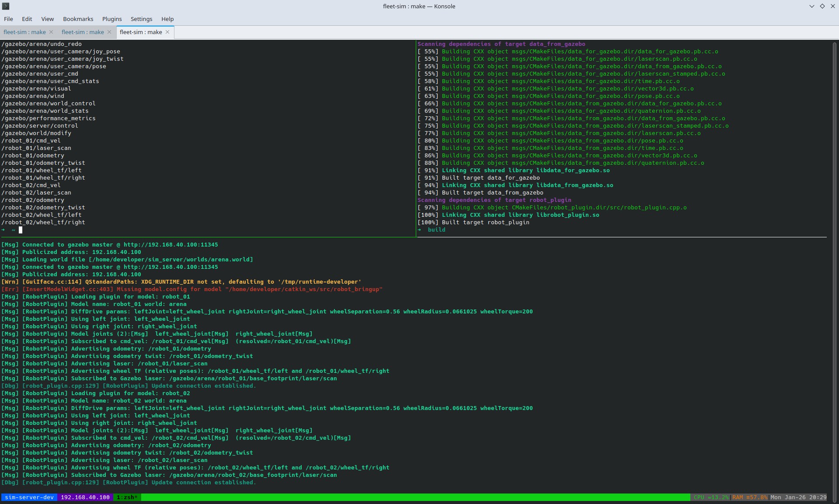This screenshot has width=839, height=504.
Task: Open the Edit menu
Action: pos(27,19)
